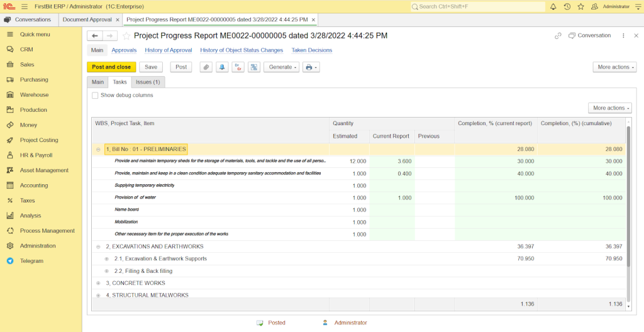Open top More actions dropdown
Screen dimensions: 644x332
(614, 67)
